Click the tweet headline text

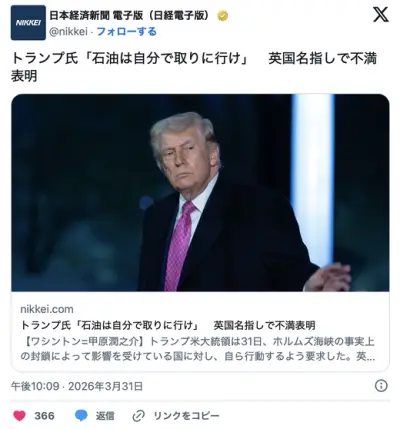(x=194, y=67)
